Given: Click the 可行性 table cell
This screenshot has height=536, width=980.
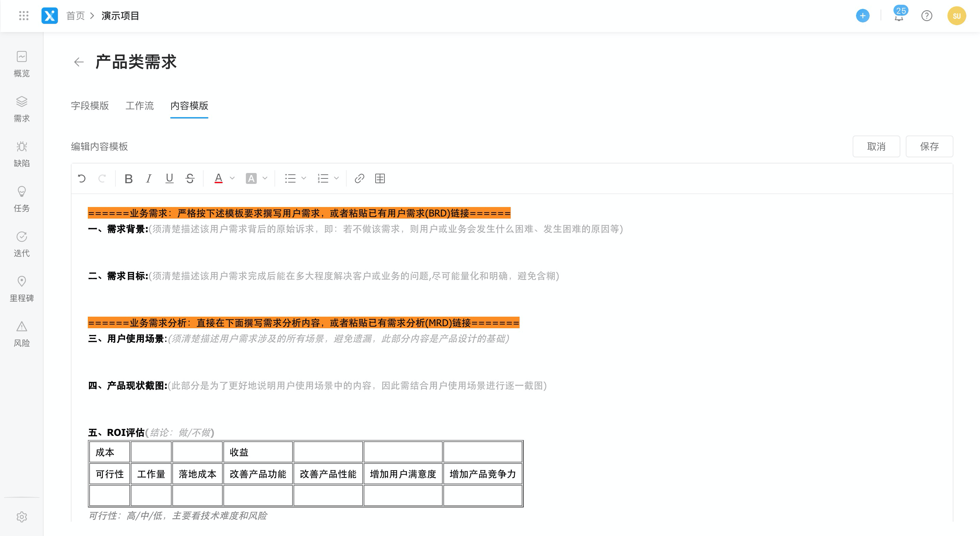Looking at the screenshot, I should (110, 474).
